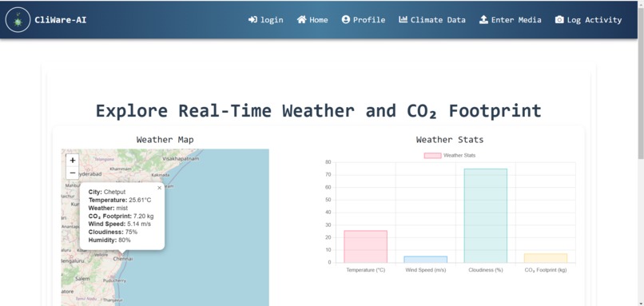Click 'CO₂ Footprint: 7.20 kg' popup line

click(x=121, y=216)
